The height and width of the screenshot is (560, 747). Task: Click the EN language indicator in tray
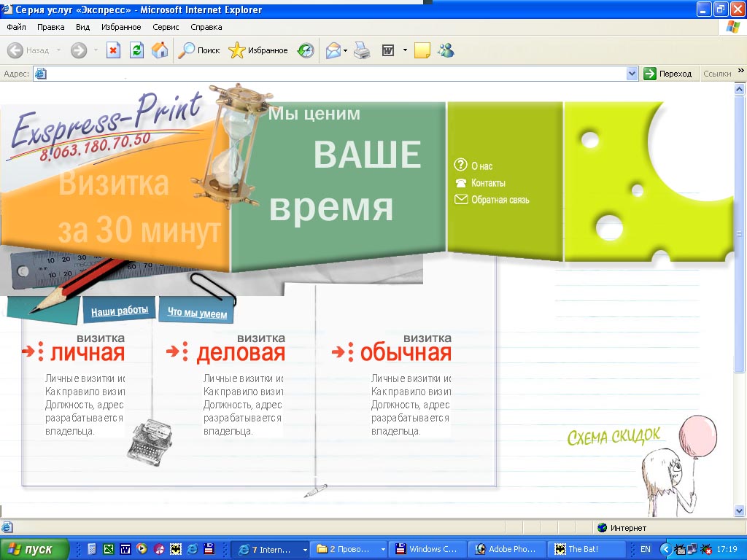point(645,550)
